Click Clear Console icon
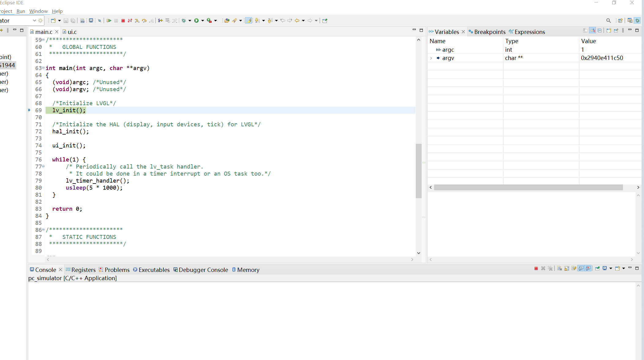 click(560, 268)
